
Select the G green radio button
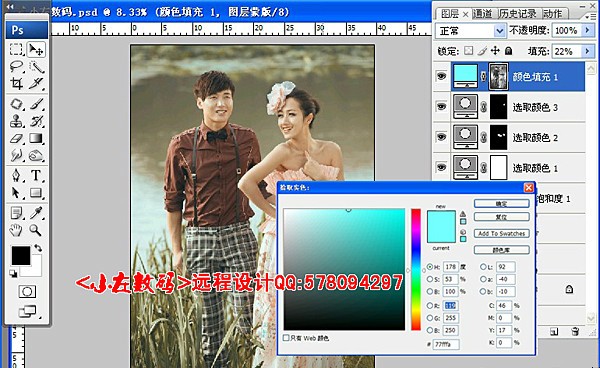(x=430, y=318)
